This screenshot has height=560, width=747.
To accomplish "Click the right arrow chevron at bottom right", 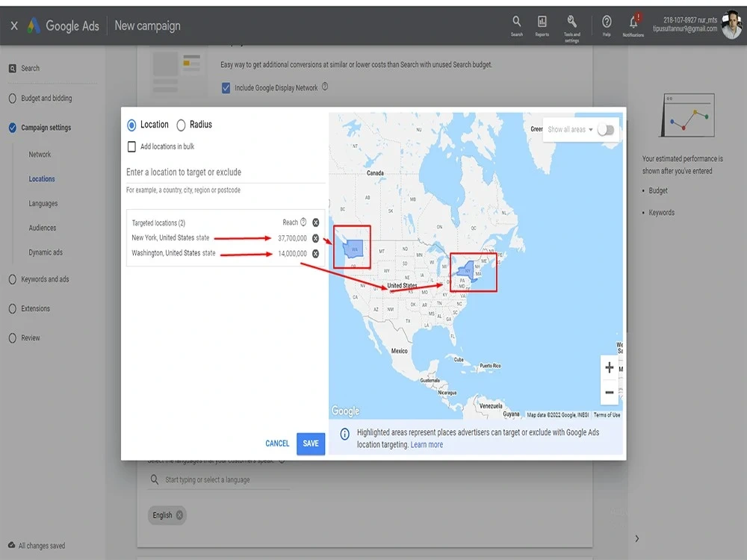I will coord(637,538).
